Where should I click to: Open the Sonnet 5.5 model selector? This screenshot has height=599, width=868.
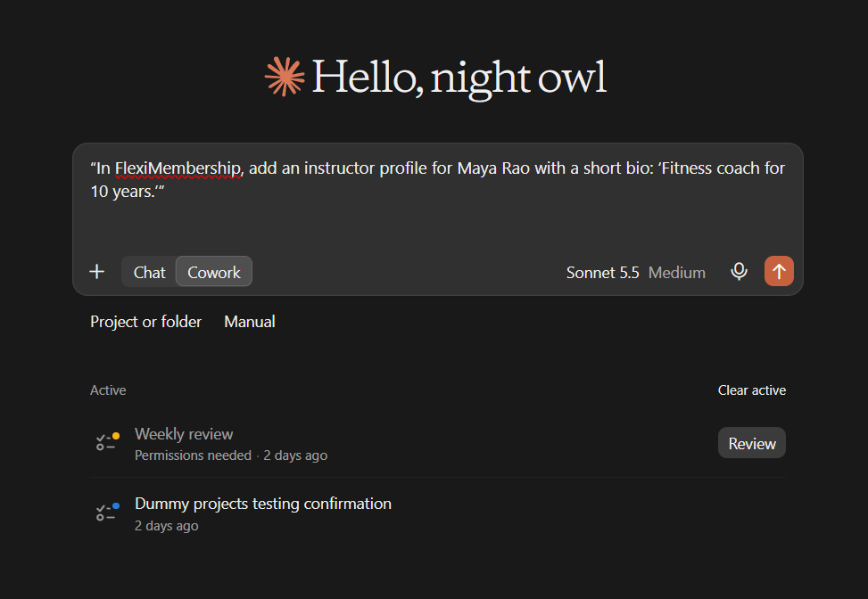(602, 273)
